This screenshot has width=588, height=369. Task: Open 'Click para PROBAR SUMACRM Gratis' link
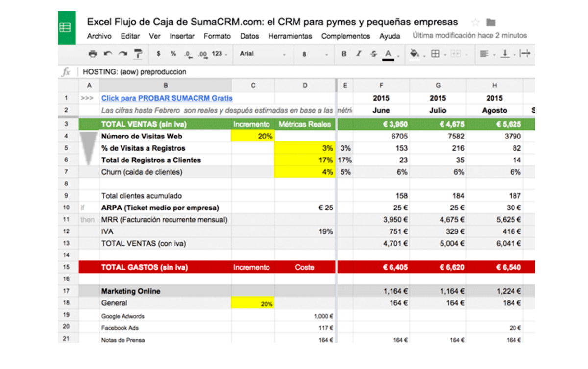[167, 98]
